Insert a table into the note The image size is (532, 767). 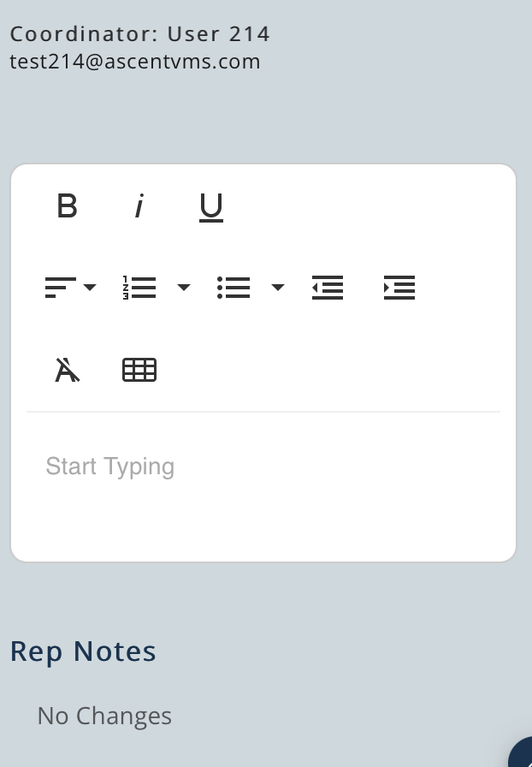coord(139,370)
